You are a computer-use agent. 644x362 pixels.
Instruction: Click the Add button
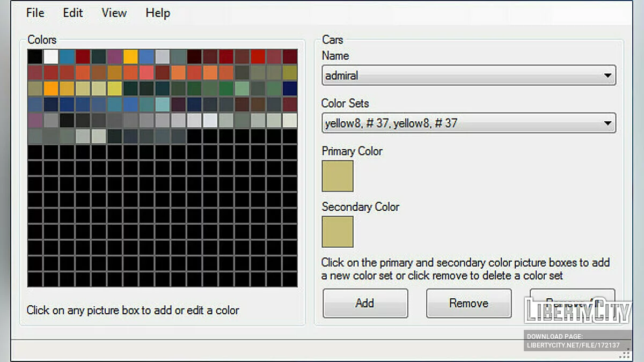[365, 303]
